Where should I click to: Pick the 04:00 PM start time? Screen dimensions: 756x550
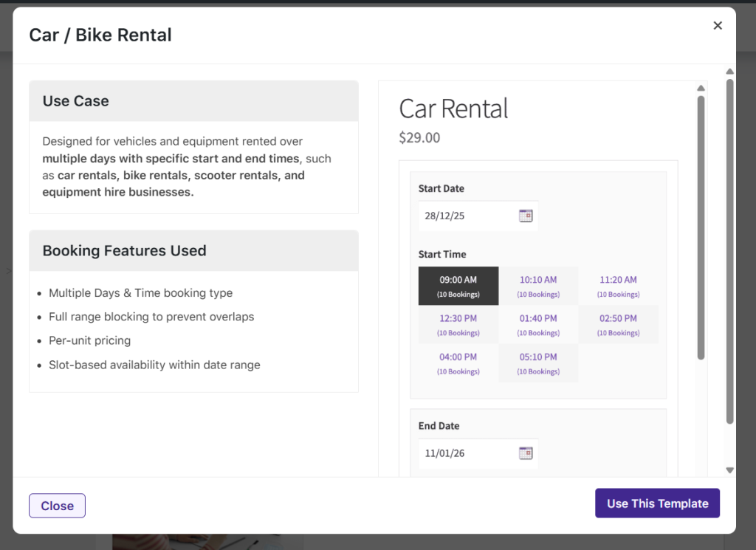point(458,362)
